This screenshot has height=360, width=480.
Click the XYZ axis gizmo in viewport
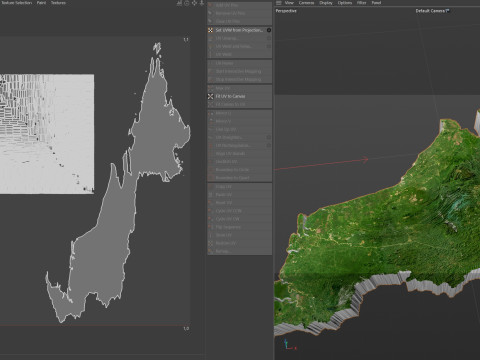[290, 345]
